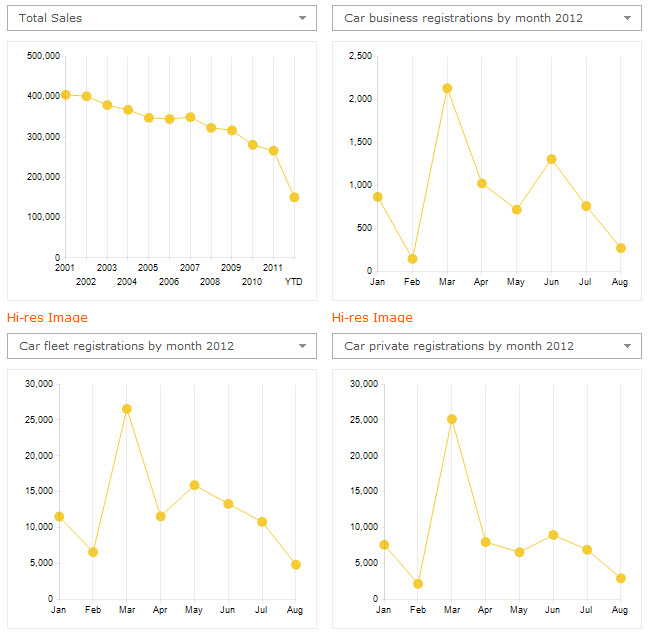Select the 2007 point on Total Sales chart
This screenshot has width=649, height=636.
point(190,117)
